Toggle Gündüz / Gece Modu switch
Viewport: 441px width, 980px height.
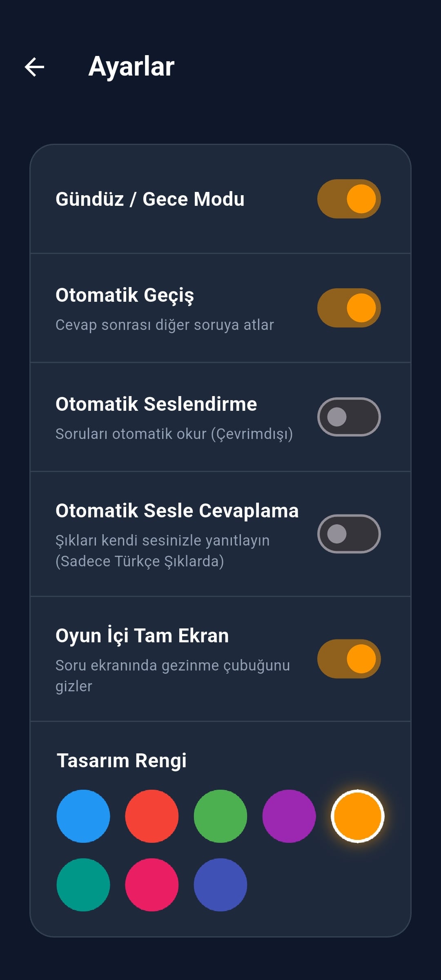(349, 199)
